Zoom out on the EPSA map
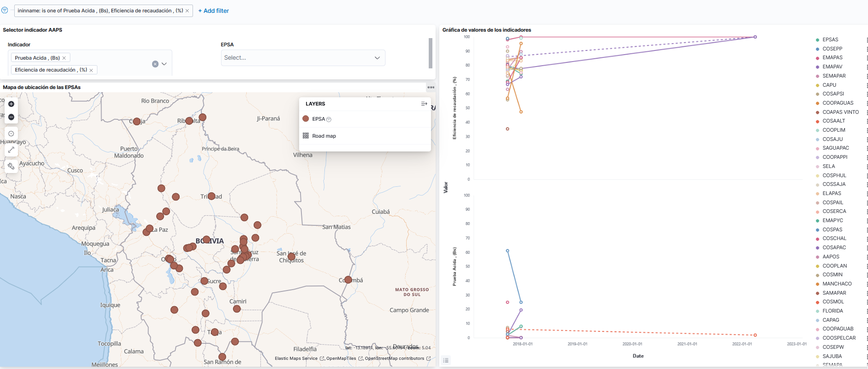The image size is (868, 369). point(11,117)
